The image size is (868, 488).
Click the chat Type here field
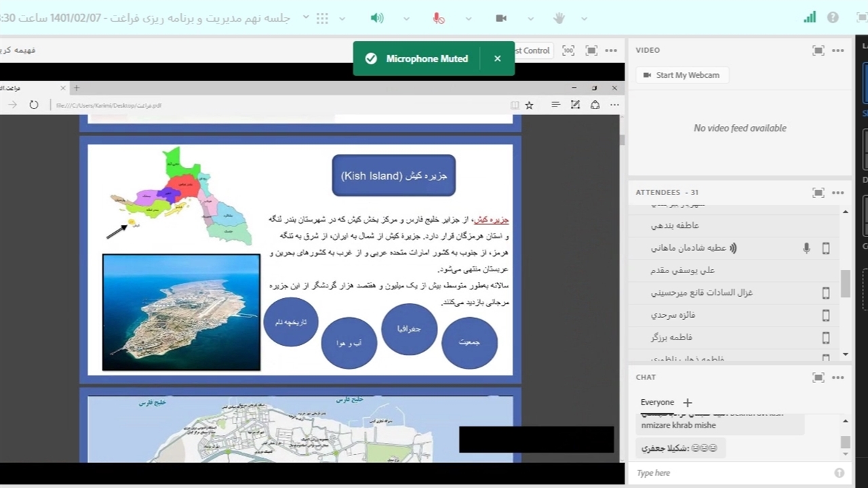732,473
